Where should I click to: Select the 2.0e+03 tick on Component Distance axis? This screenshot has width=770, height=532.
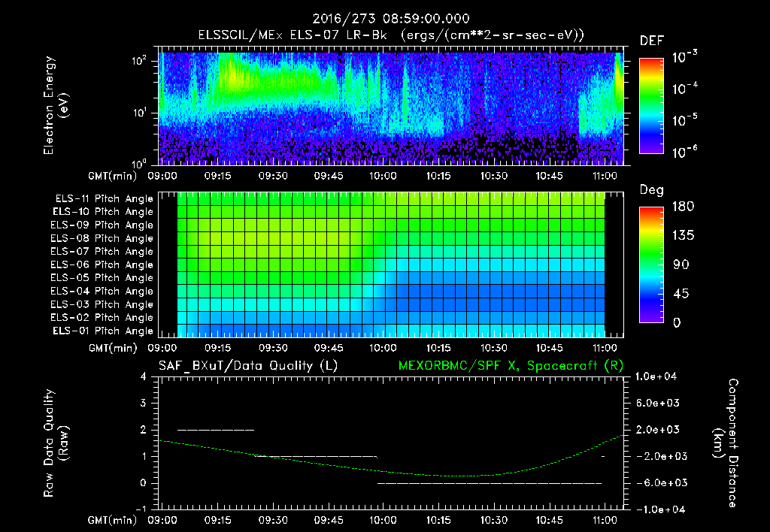658,429
